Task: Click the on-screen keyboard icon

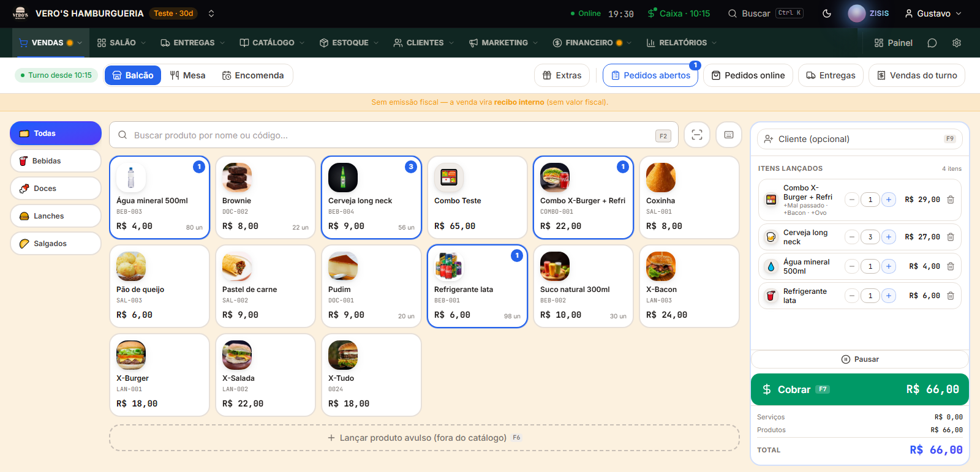Action: pos(729,135)
